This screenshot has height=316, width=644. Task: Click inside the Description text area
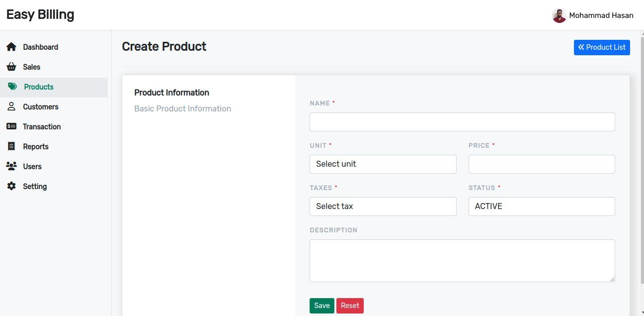point(462,261)
